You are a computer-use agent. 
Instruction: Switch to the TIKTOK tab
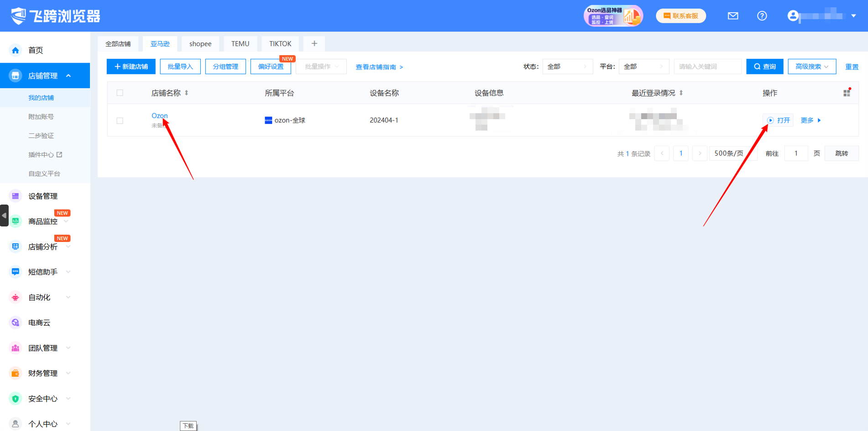point(280,44)
